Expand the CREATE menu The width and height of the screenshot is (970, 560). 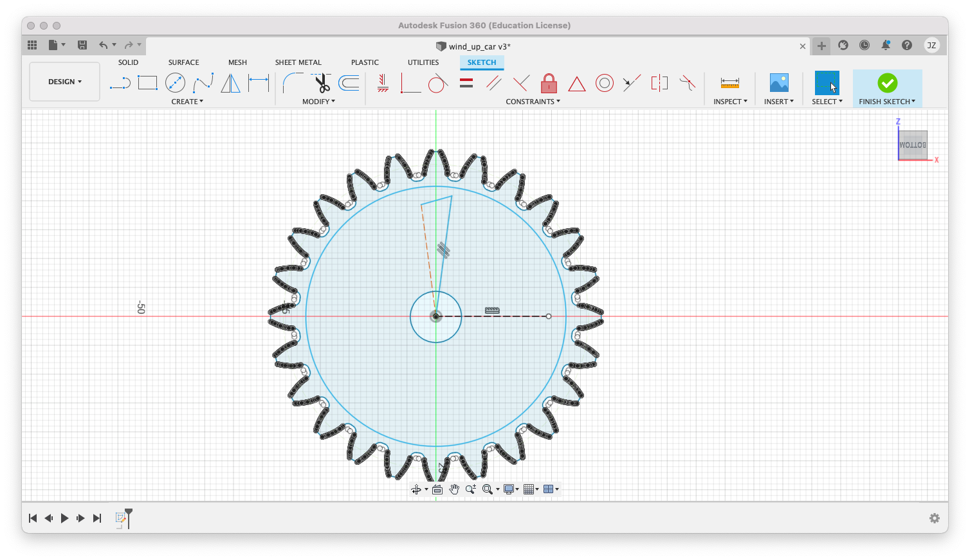point(187,102)
